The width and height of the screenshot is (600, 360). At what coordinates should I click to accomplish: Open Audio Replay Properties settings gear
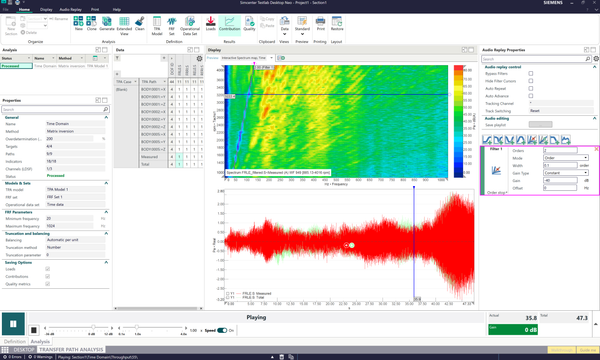tap(596, 59)
